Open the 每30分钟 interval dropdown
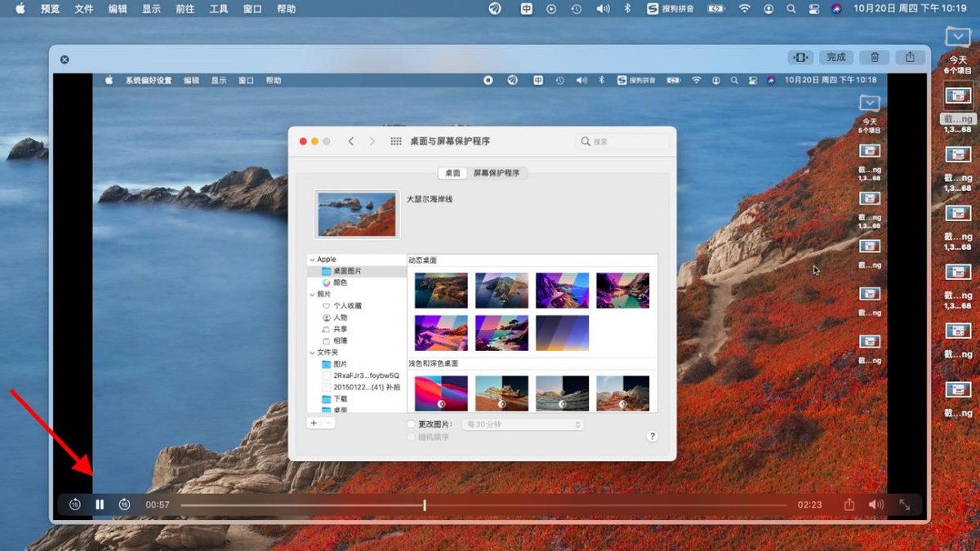The height and width of the screenshot is (551, 980). click(522, 424)
